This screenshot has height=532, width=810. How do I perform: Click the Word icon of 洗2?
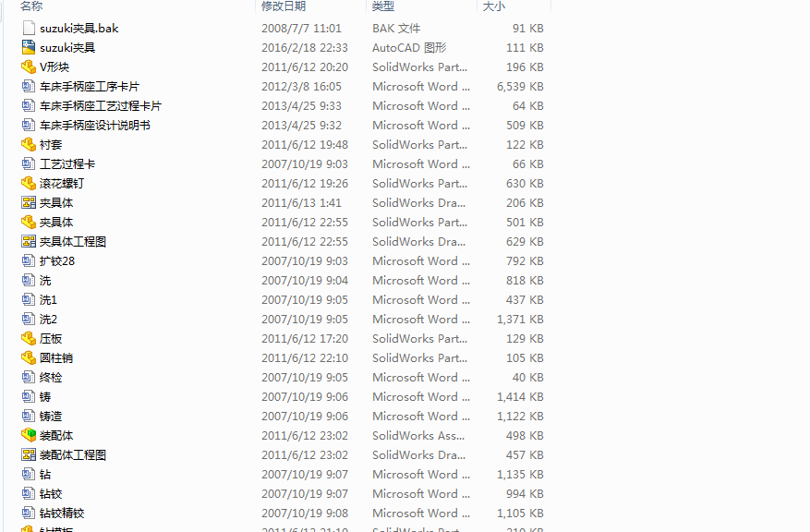click(x=29, y=320)
